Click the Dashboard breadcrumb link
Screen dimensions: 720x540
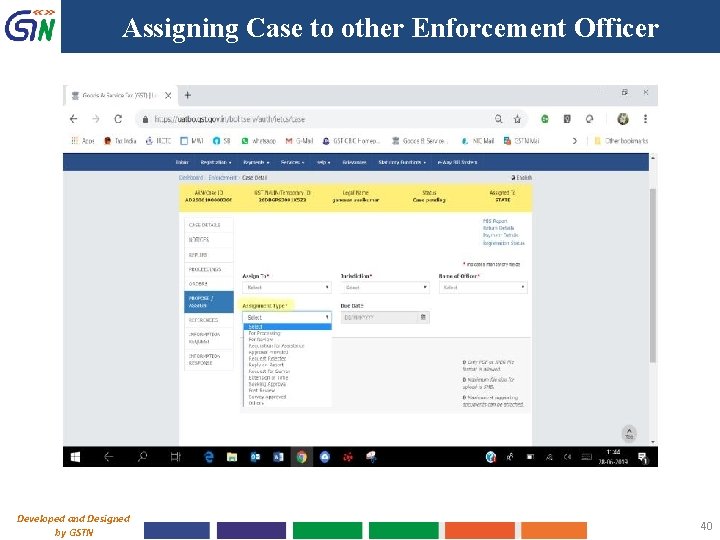click(191, 178)
